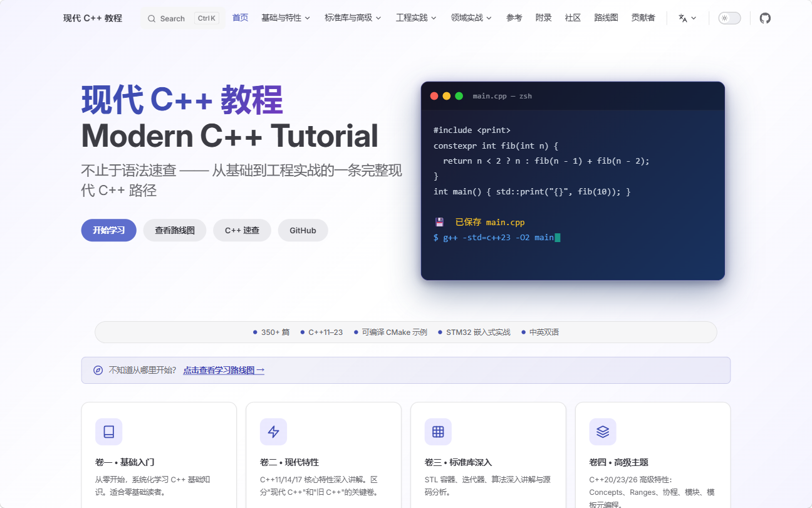This screenshot has height=508, width=812.
Task: Click the green terminal window dot
Action: tap(459, 96)
